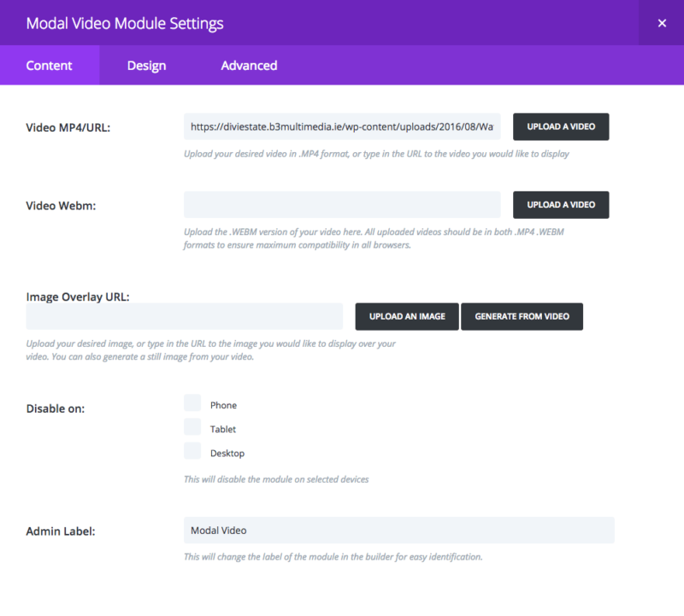Click the Admin Label text

[61, 531]
